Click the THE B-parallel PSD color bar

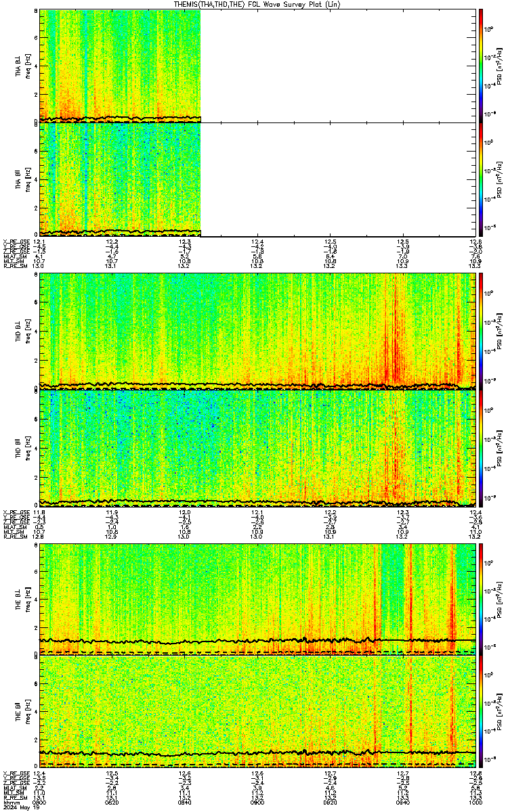481,711
